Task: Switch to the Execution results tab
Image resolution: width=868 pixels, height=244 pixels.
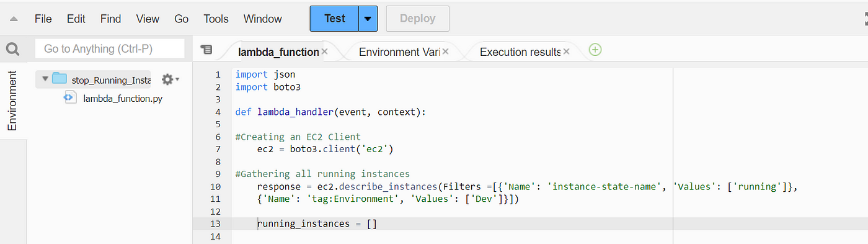Action: coord(520,52)
